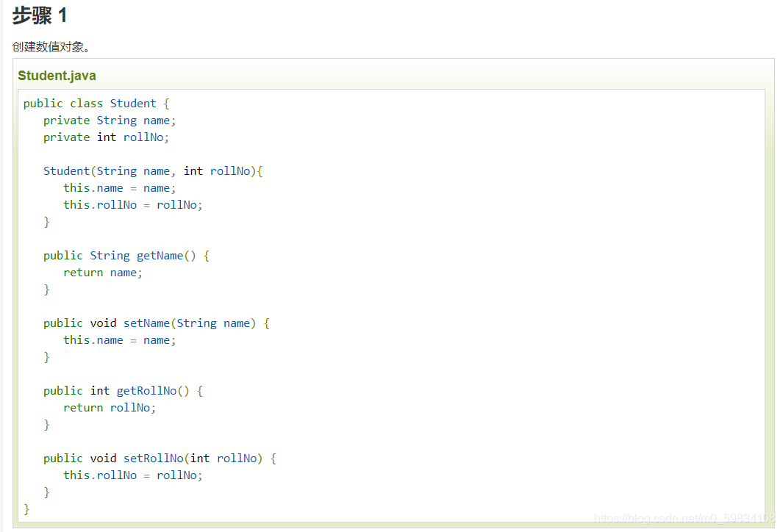Click the constructor line 'Student(String name, int rollNo){'
The height and width of the screenshot is (532, 783).
(x=153, y=171)
